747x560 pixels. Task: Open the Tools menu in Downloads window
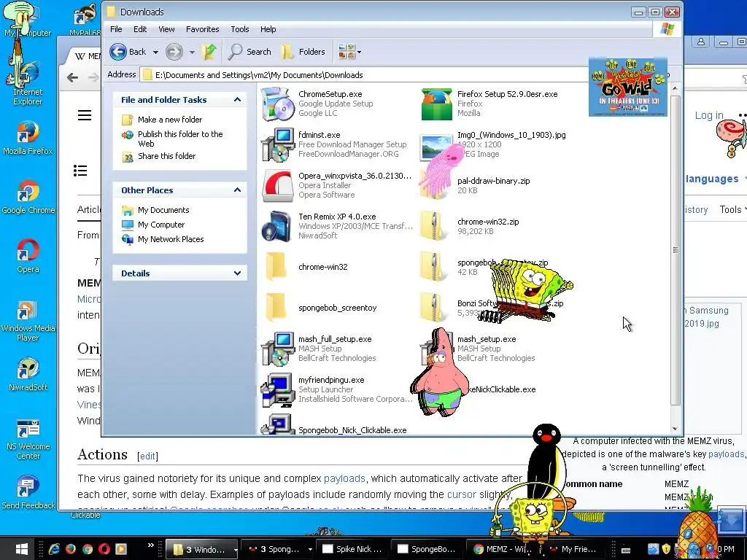click(x=239, y=29)
